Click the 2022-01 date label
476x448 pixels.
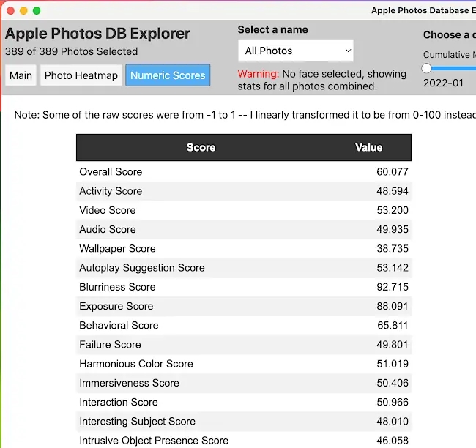point(443,83)
